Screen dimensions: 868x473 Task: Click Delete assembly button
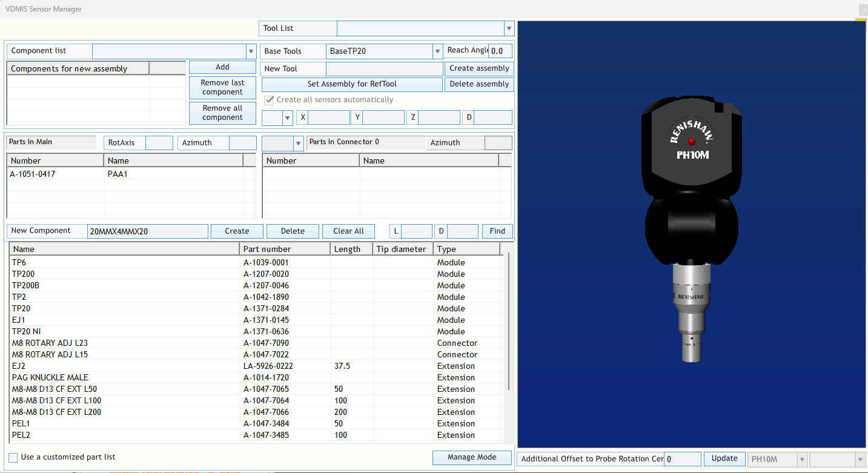tap(479, 84)
